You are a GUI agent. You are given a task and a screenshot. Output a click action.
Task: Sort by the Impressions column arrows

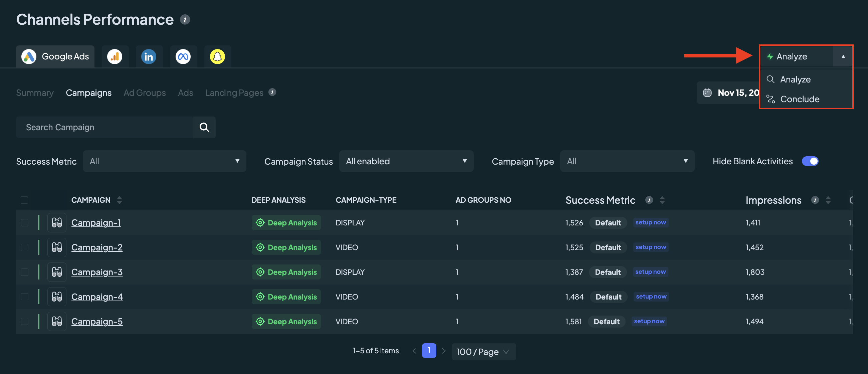(x=828, y=200)
